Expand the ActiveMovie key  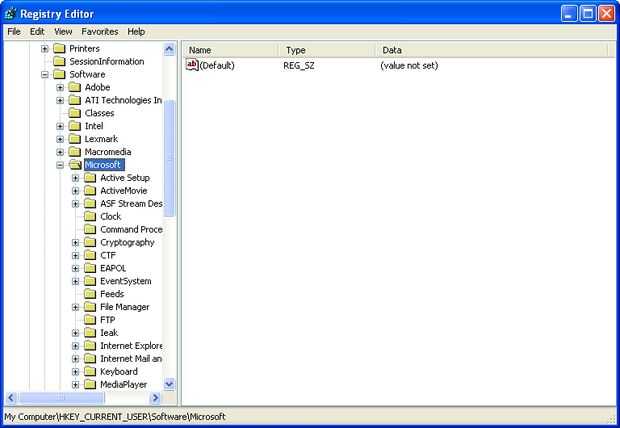(x=76, y=191)
